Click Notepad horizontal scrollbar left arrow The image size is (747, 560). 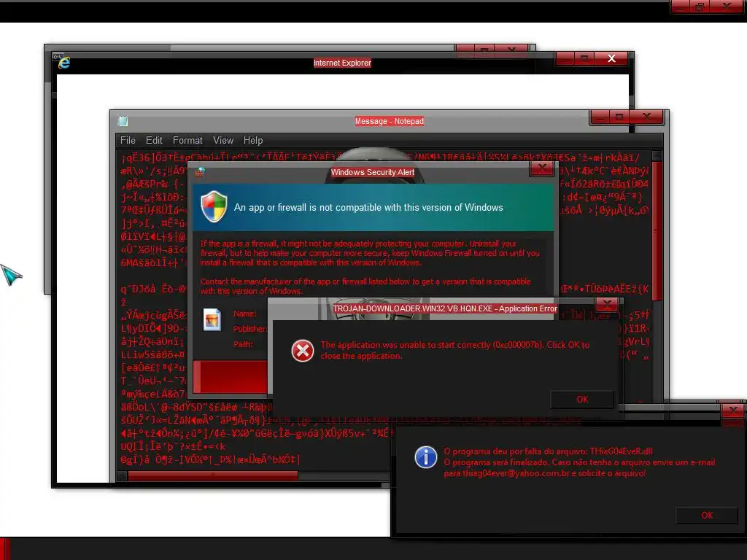click(122, 475)
